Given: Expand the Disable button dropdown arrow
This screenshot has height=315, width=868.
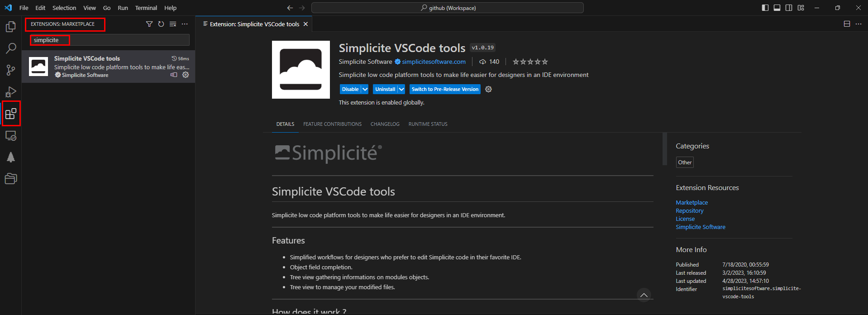Looking at the screenshot, I should 365,89.
